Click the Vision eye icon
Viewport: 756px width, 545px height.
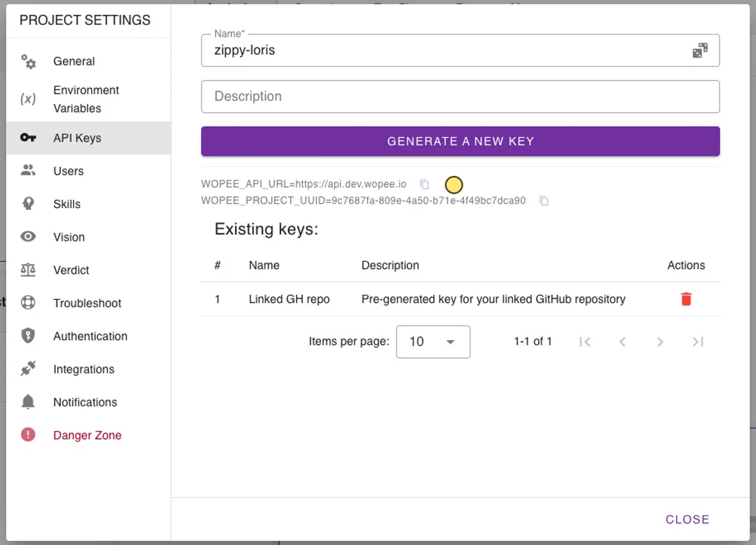[28, 237]
